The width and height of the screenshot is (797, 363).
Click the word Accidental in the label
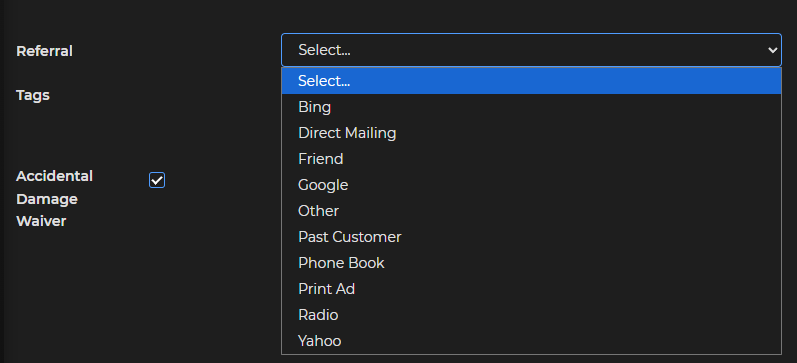point(54,176)
